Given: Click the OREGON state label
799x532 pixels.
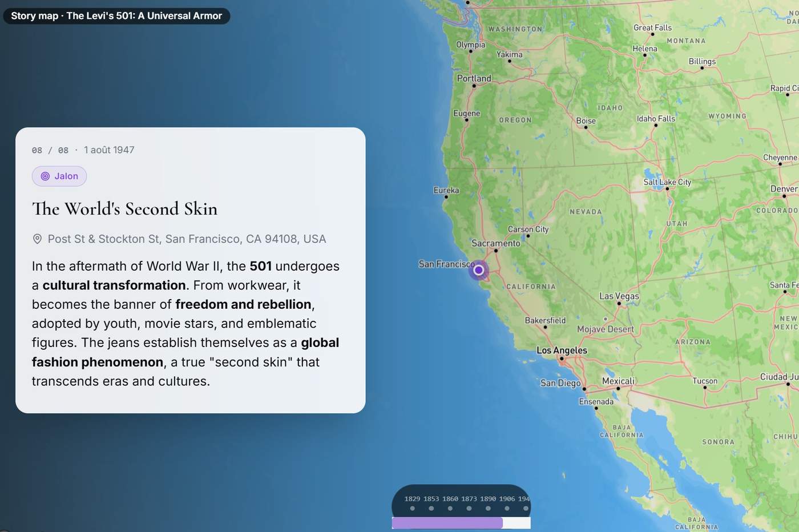Looking at the screenshot, I should (515, 120).
